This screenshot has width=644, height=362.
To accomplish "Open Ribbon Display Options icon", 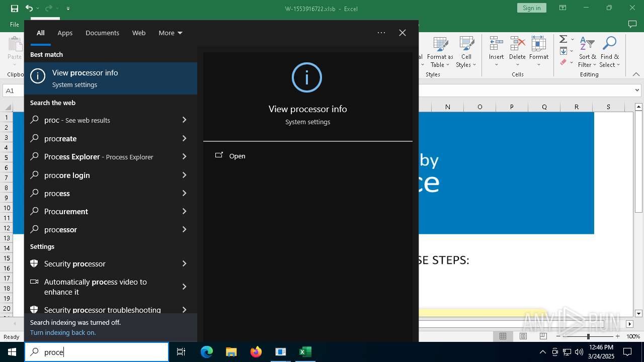I will 563,8.
